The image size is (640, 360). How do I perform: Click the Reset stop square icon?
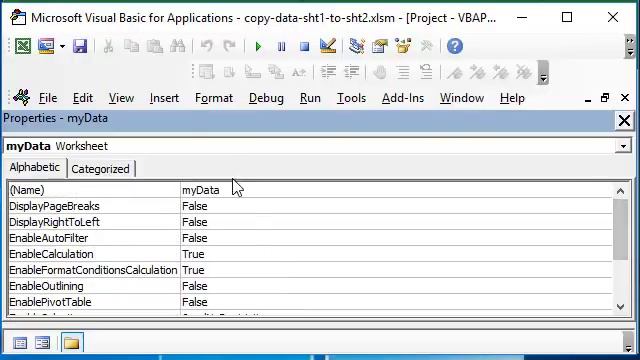(x=304, y=47)
